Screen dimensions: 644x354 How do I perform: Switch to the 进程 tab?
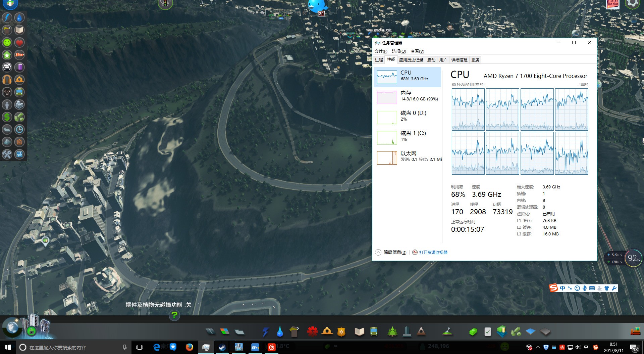coord(379,60)
